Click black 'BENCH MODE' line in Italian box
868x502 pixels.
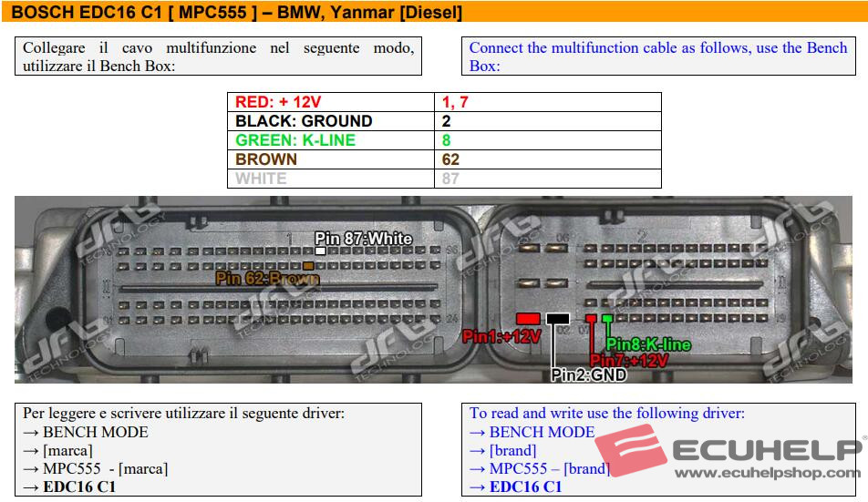pyautogui.click(x=86, y=432)
